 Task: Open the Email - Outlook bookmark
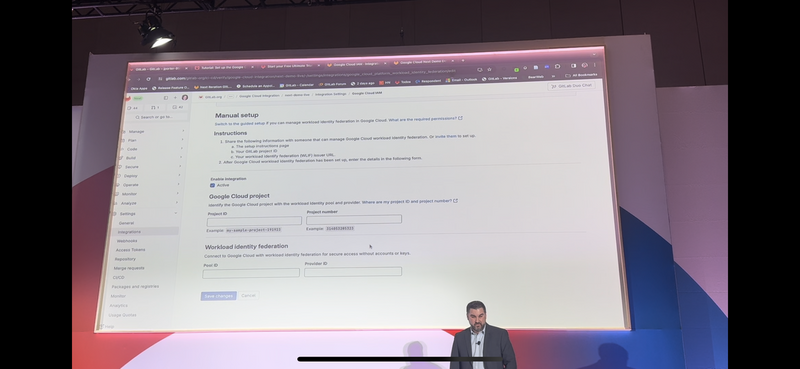click(x=461, y=80)
